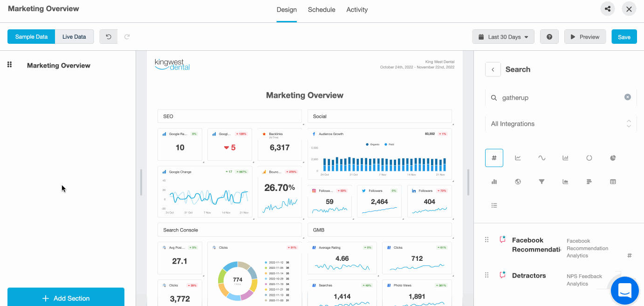Click the Save button
The height and width of the screenshot is (306, 644).
pyautogui.click(x=624, y=37)
